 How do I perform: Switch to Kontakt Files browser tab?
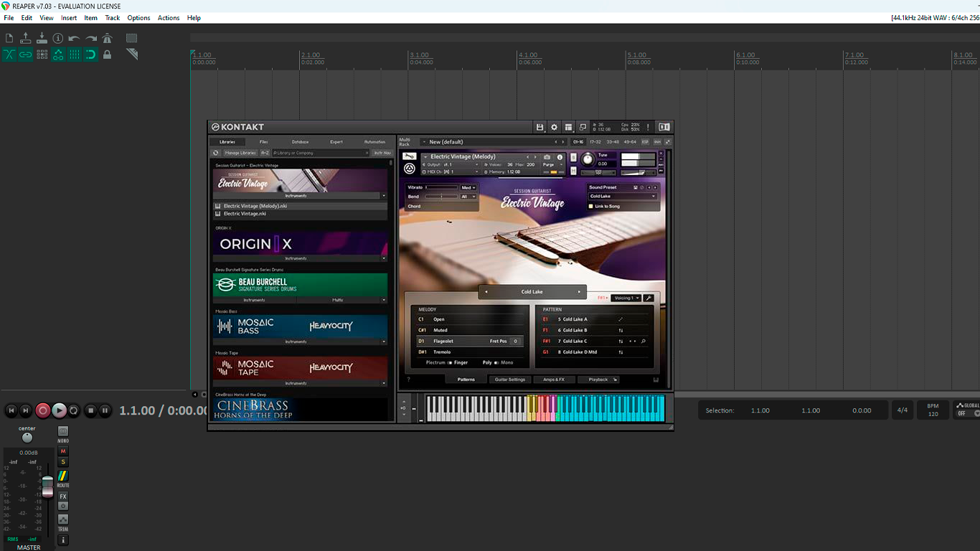(263, 142)
